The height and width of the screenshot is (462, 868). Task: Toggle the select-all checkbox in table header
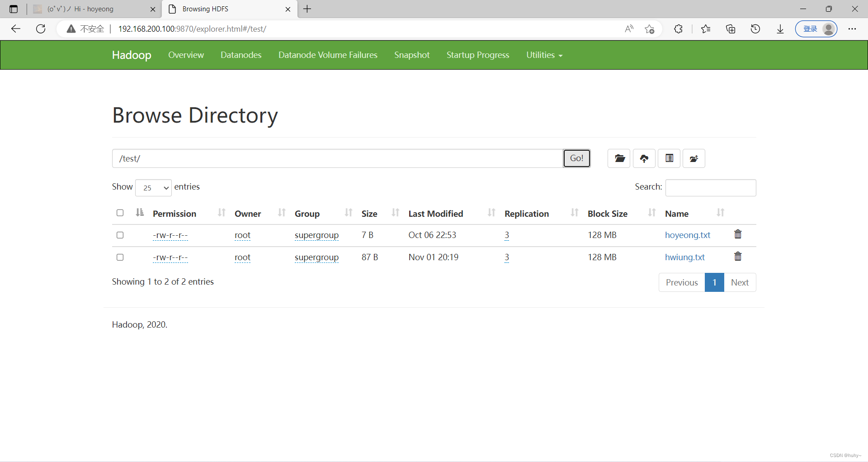point(120,213)
